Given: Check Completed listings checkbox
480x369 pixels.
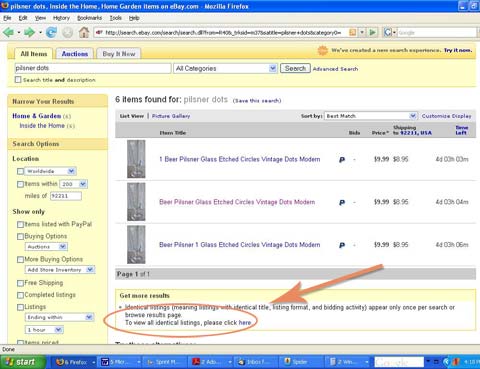Looking at the screenshot, I should [x=20, y=295].
